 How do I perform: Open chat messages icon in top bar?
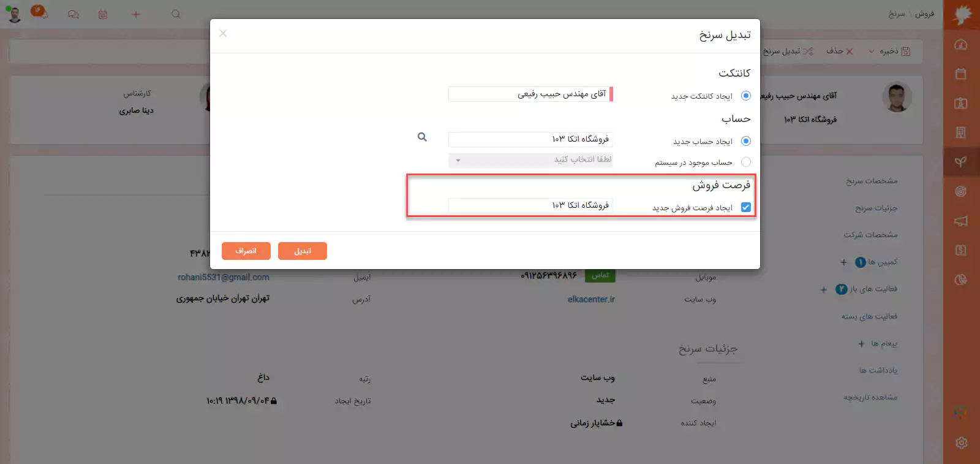[x=73, y=14]
